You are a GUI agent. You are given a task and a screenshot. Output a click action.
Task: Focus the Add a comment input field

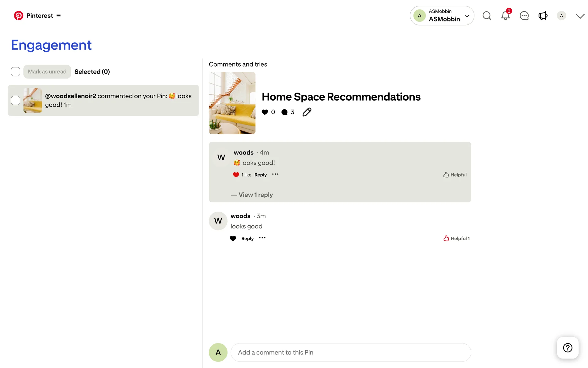[x=351, y=352]
